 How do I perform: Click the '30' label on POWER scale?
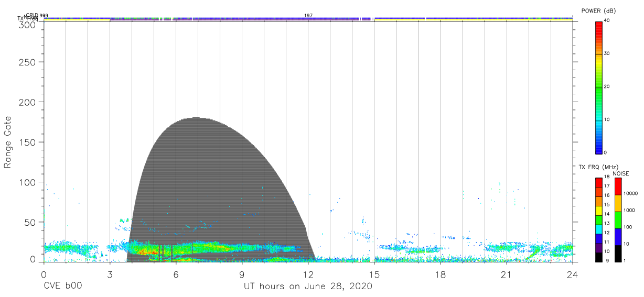[607, 53]
